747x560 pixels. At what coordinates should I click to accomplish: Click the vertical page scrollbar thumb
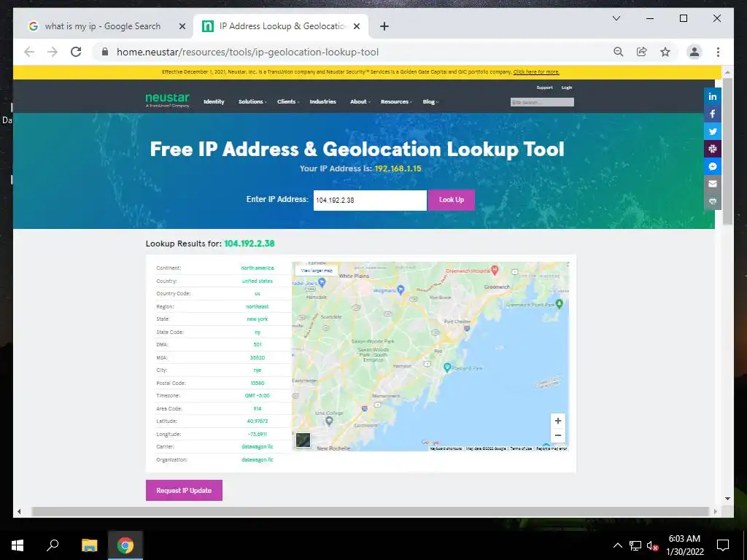727,152
